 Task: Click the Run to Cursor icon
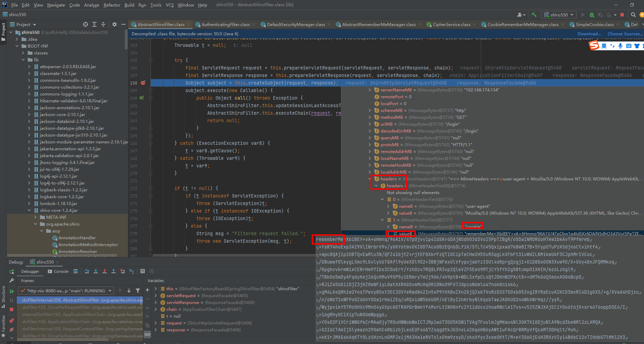coord(131,271)
